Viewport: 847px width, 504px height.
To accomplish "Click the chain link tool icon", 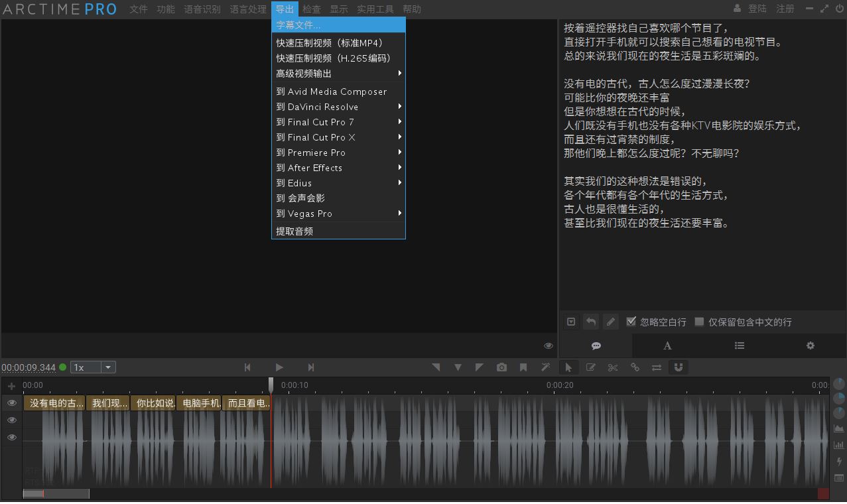I will [x=635, y=367].
